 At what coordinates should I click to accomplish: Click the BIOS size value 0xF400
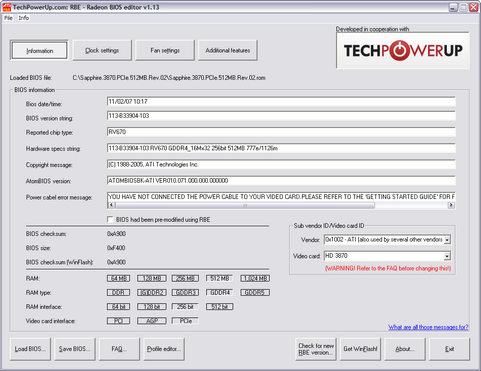tap(116, 248)
